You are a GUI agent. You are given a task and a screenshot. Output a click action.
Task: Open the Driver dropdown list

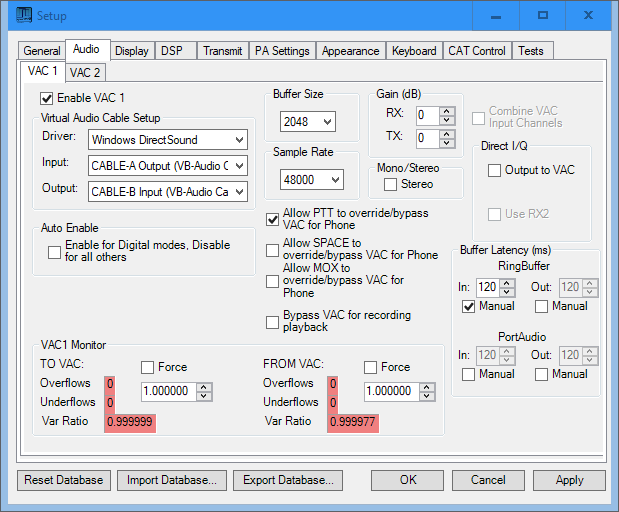238,139
